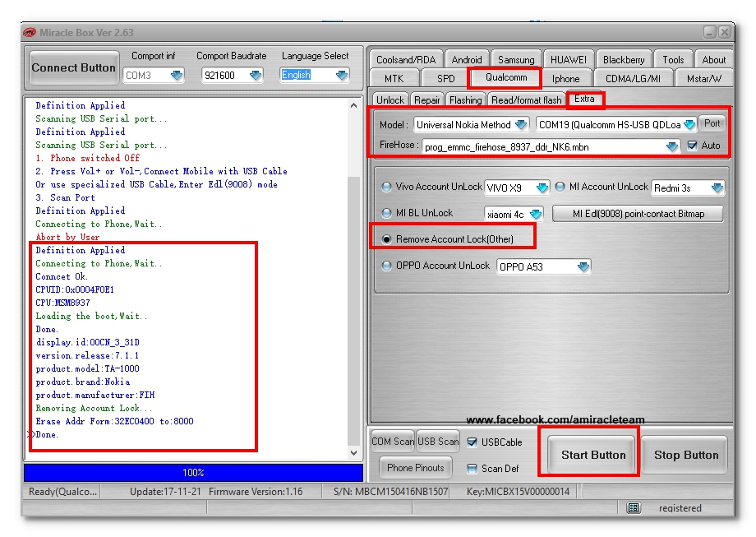
Task: Expand the COM19 Qualcomm HS-USB port dropdown
Action: 689,125
